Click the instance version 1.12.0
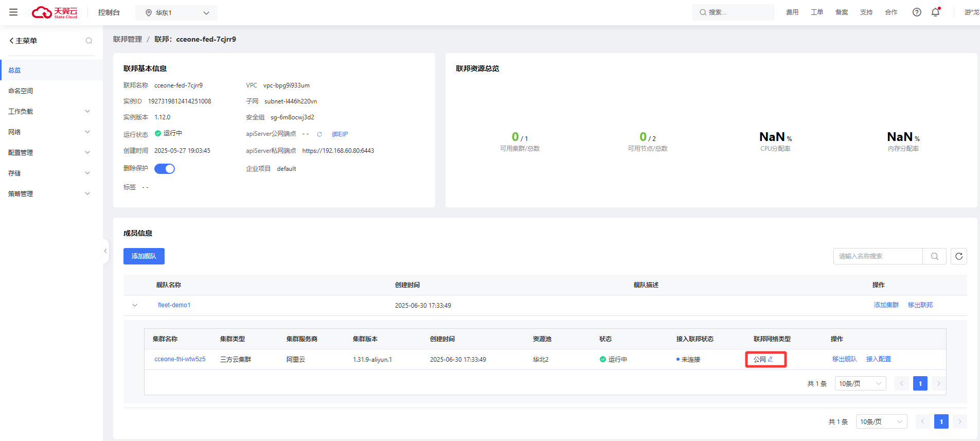Image resolution: width=980 pixels, height=441 pixels. (x=163, y=117)
